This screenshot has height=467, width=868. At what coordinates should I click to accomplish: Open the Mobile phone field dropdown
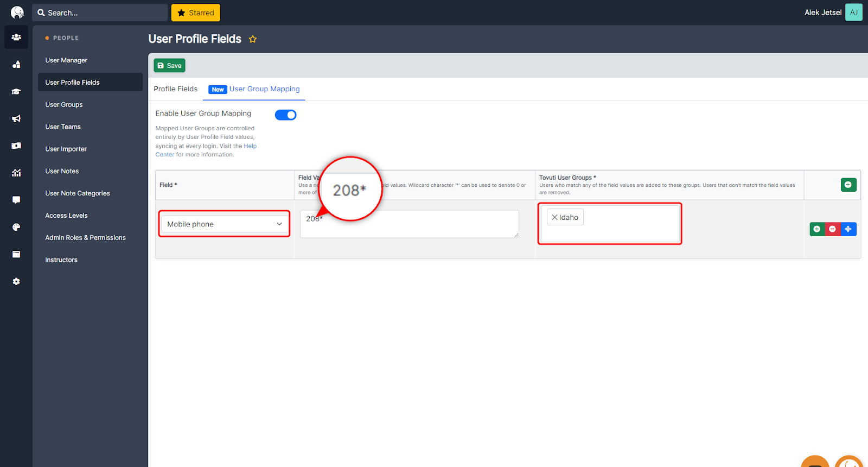[225, 224]
